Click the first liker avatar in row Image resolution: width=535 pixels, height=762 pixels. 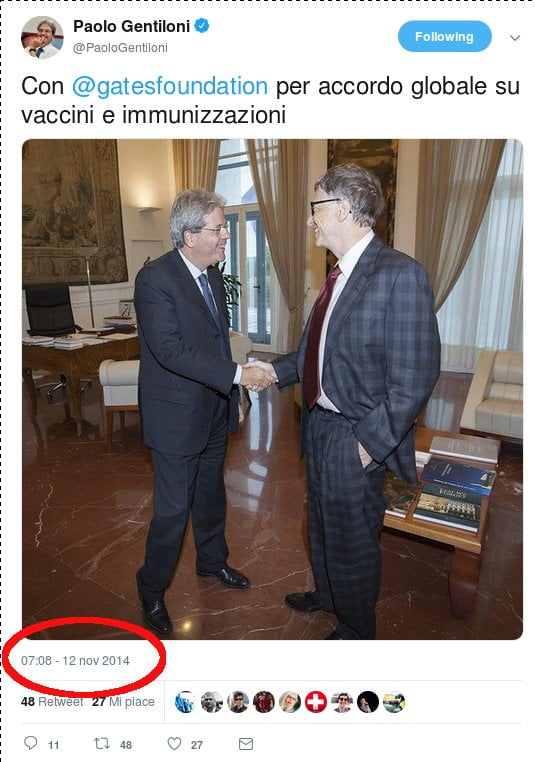click(185, 702)
